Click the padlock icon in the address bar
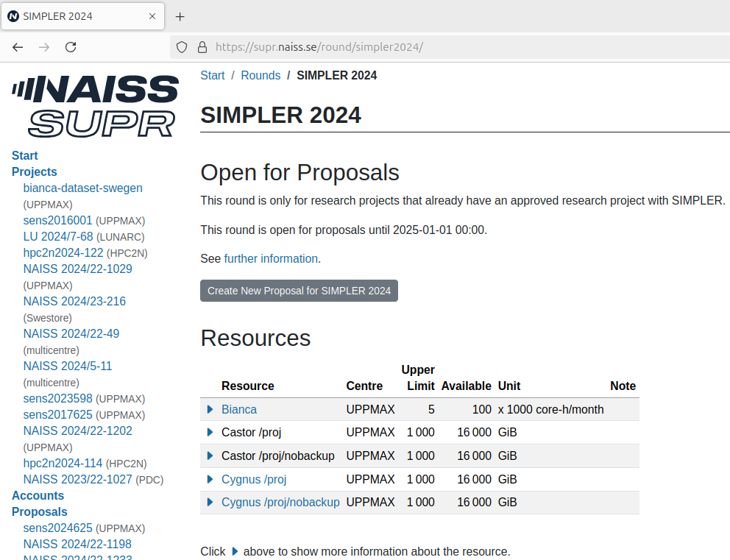The height and width of the screenshot is (560, 730). pos(202,46)
